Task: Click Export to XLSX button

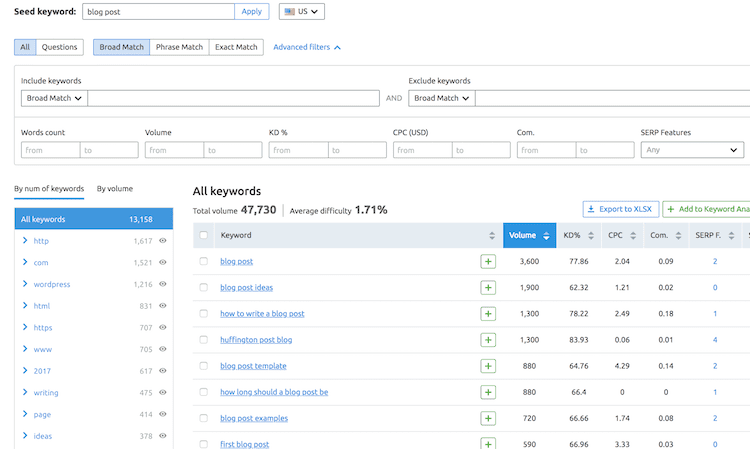Action: 620,209
